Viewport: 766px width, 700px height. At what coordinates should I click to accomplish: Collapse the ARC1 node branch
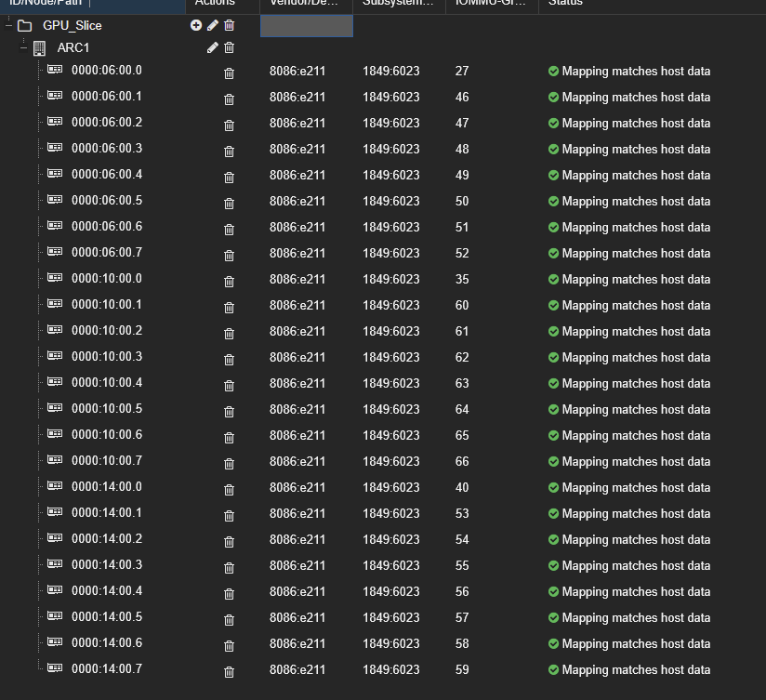click(24, 47)
